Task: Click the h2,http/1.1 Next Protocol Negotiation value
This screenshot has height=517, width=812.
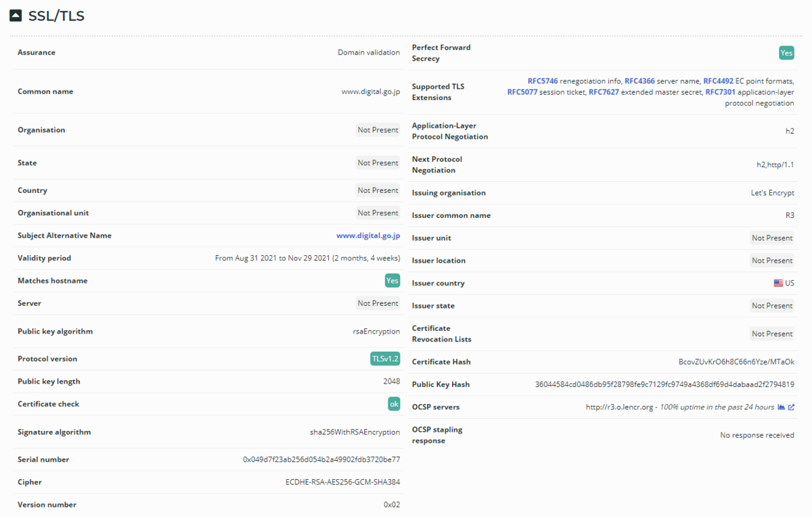Action: click(x=775, y=164)
